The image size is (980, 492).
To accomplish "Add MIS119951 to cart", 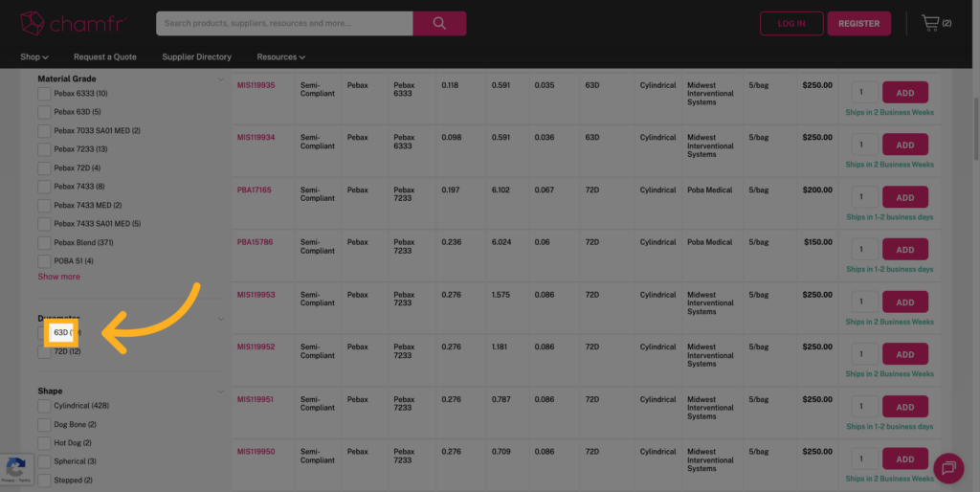I will click(x=905, y=407).
